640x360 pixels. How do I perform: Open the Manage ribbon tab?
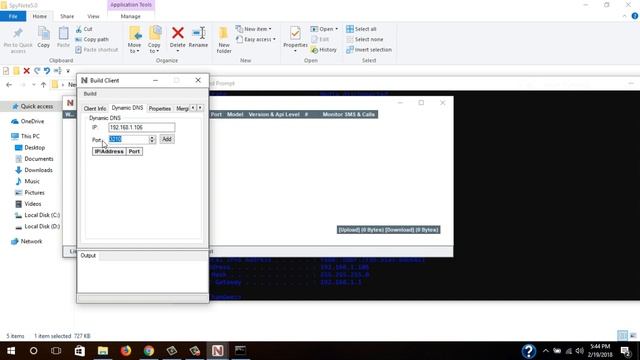[131, 16]
